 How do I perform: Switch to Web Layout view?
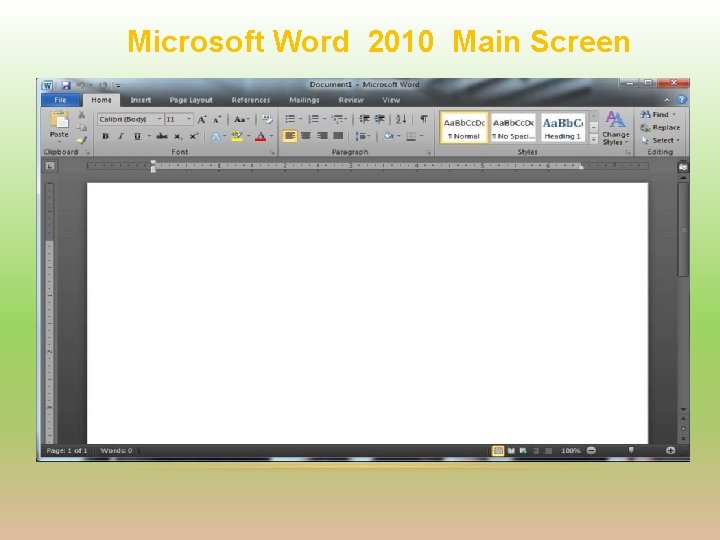coord(523,451)
